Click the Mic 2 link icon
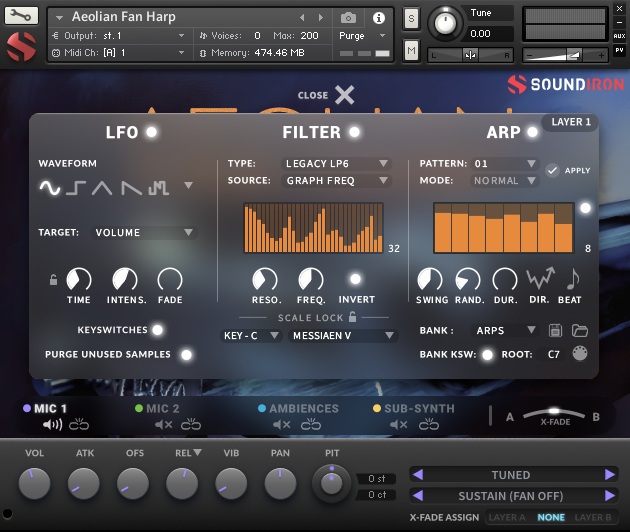 191,424
